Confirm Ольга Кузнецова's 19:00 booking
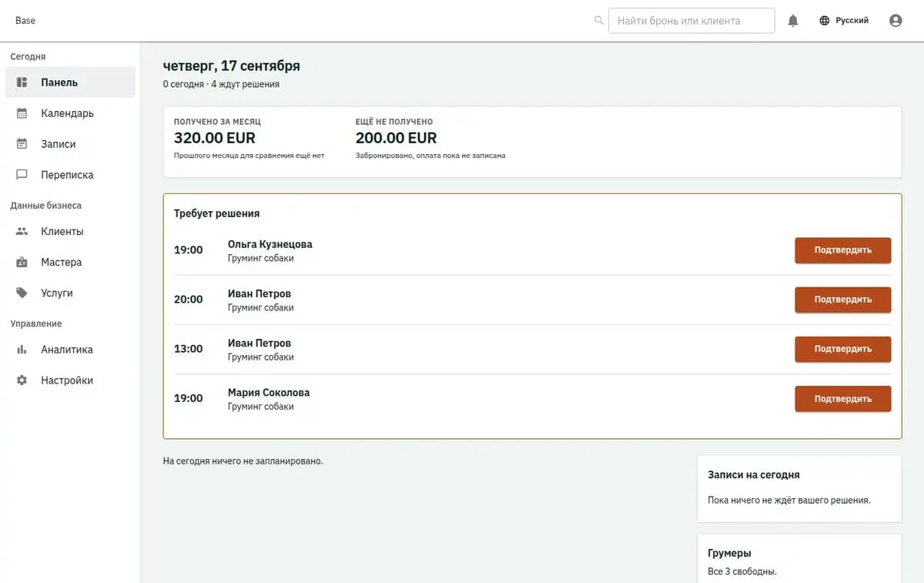Screen dimensions: 924x583 [843, 250]
